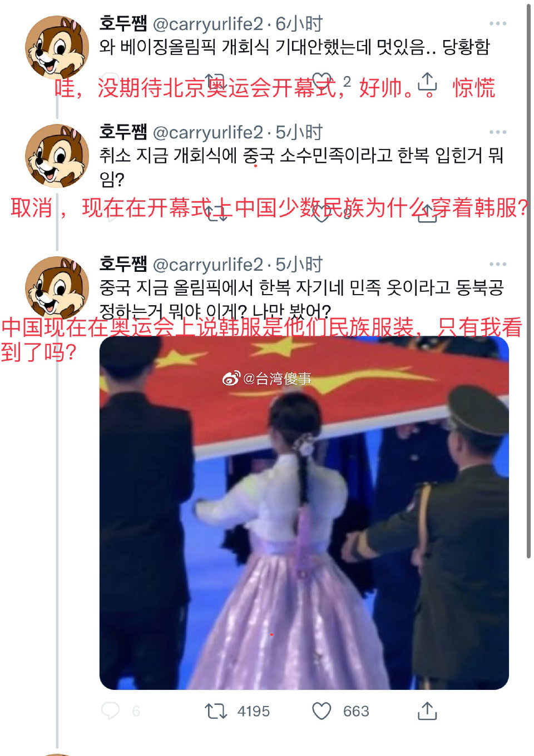This screenshot has width=534, height=756.
Task: Share the third tweet with photo
Action: tap(427, 711)
